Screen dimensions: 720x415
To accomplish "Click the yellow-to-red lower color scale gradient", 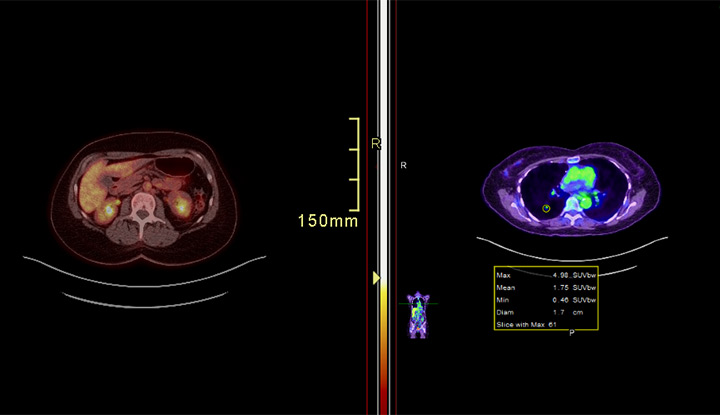I will [384, 349].
